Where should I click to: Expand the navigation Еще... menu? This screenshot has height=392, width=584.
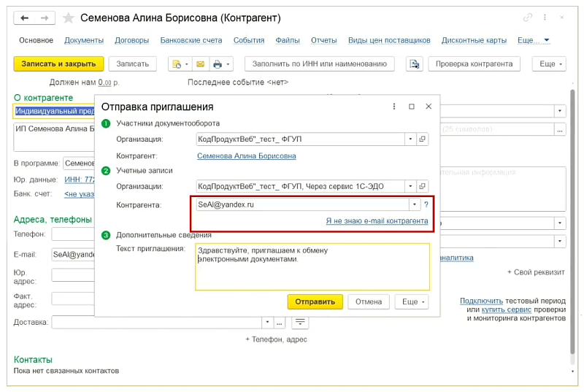pos(533,40)
